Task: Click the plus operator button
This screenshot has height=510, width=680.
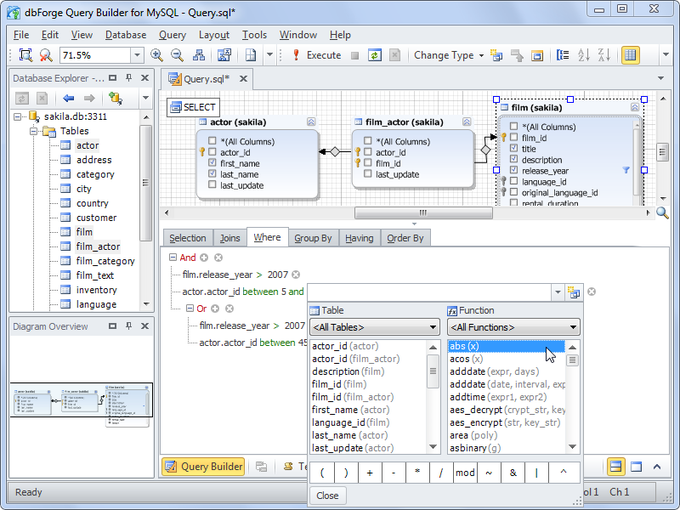Action: coord(369,473)
